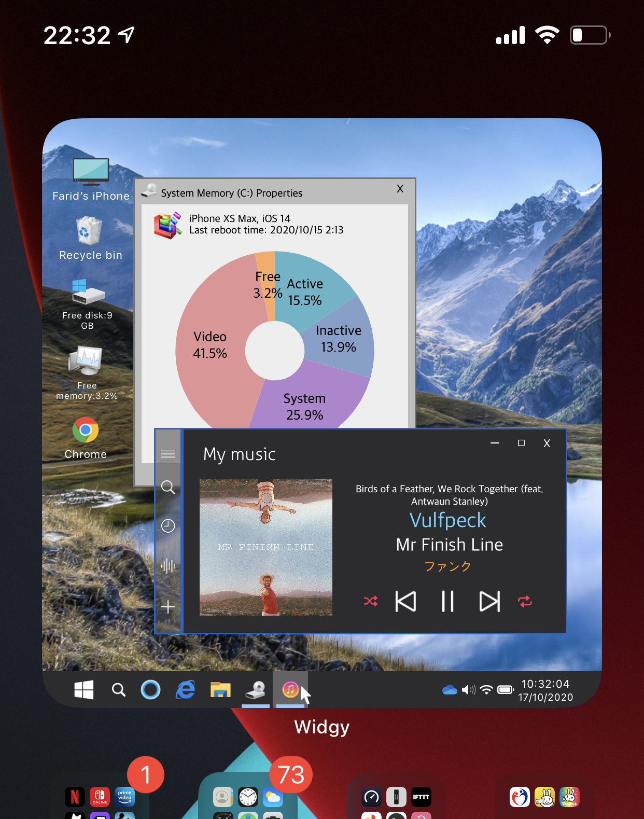This screenshot has width=644, height=819.
Task: Select the Active 15.5% pie slice
Action: coord(305,292)
